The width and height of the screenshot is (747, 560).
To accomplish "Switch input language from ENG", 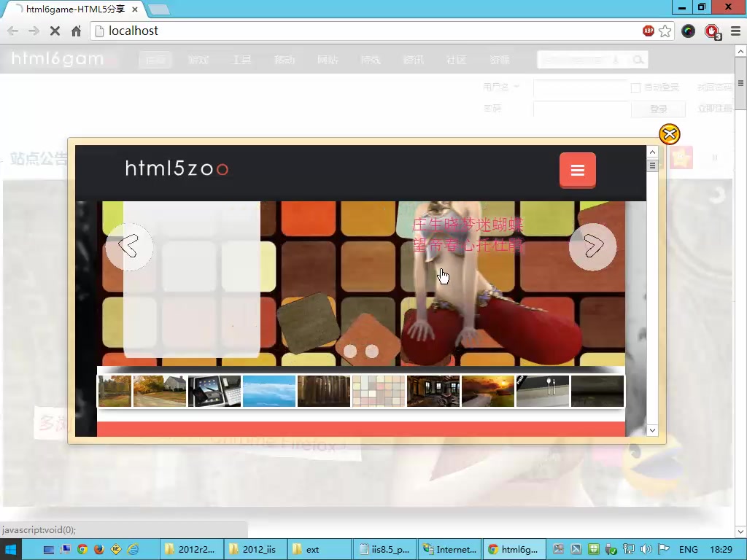I will [688, 549].
